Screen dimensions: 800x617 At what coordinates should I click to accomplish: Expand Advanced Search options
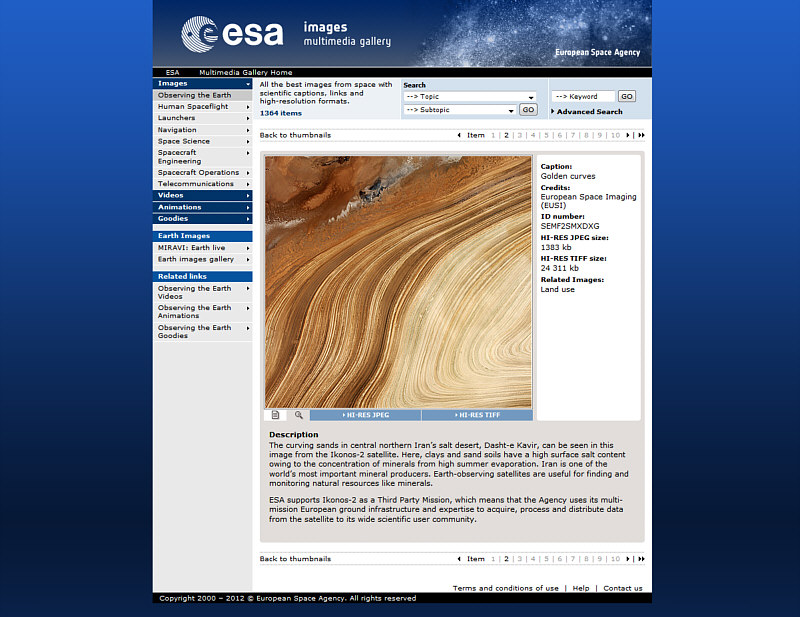[x=588, y=112]
